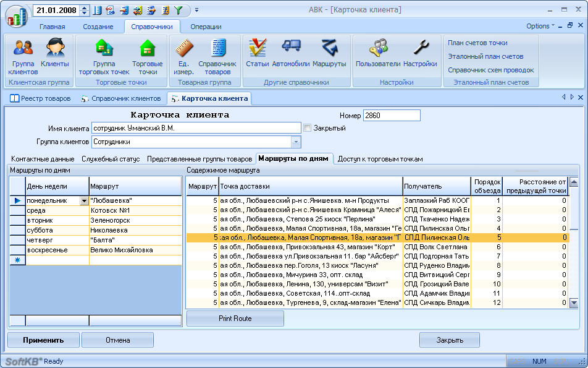Click the route table scroll up arrow
The height and width of the screenshot is (368, 588).
(574, 182)
